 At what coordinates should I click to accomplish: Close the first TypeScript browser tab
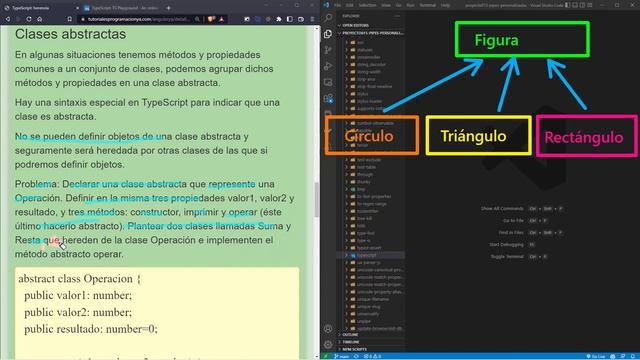(77, 8)
